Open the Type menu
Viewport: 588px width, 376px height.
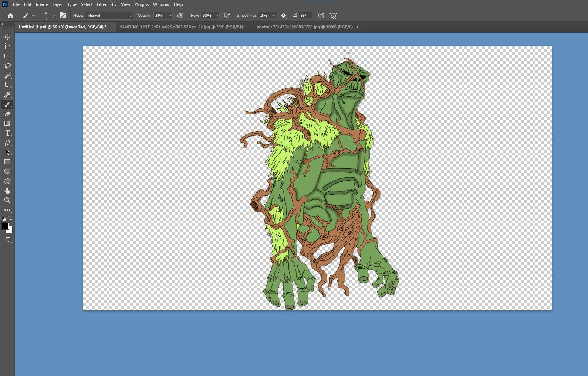click(72, 4)
